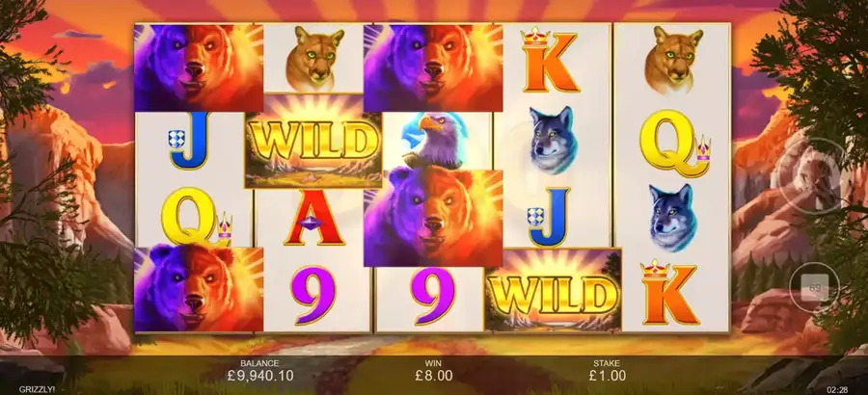
Task: Click the WILD symbol on the second reel
Action: 313,141
